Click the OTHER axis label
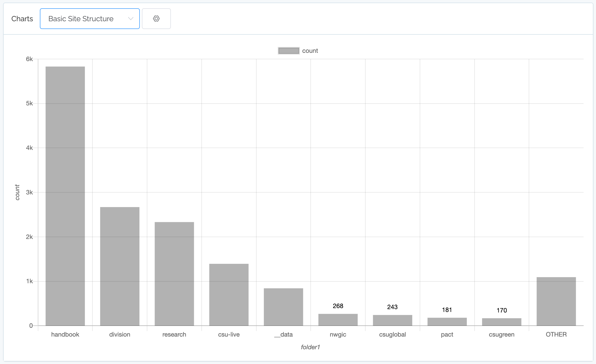The height and width of the screenshot is (364, 596). [556, 334]
